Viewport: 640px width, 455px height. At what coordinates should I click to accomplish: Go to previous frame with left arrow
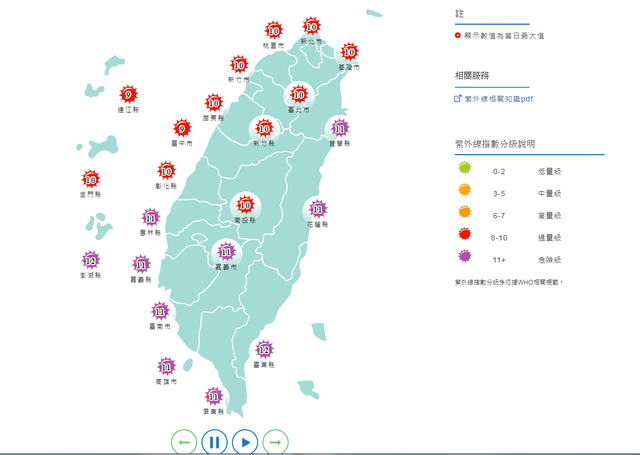[184, 441]
